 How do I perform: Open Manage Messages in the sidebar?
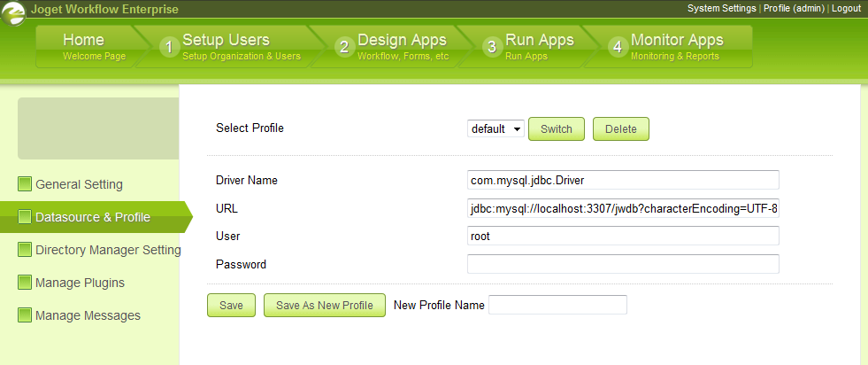(x=89, y=315)
